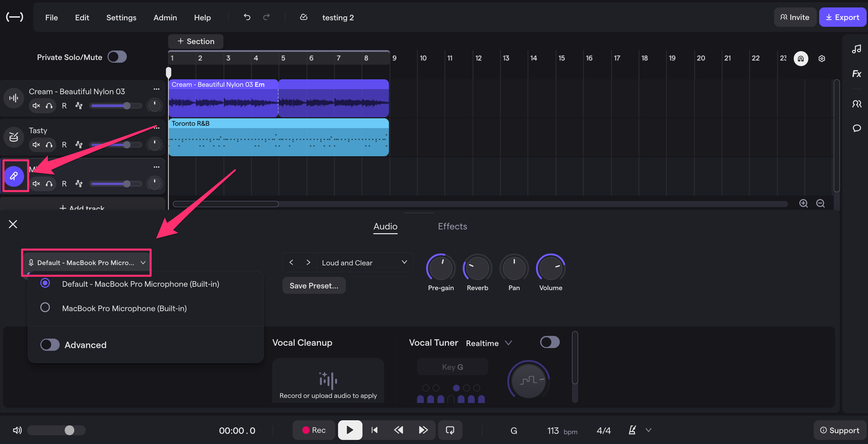
Task: Click the undo arrow icon
Action: pos(247,17)
